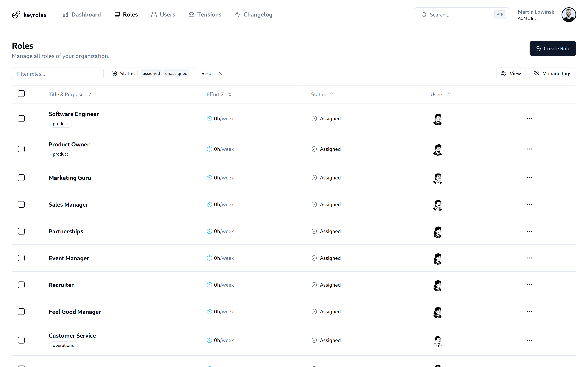Click the X icon next to Reset
This screenshot has width=588, height=367.
point(220,74)
